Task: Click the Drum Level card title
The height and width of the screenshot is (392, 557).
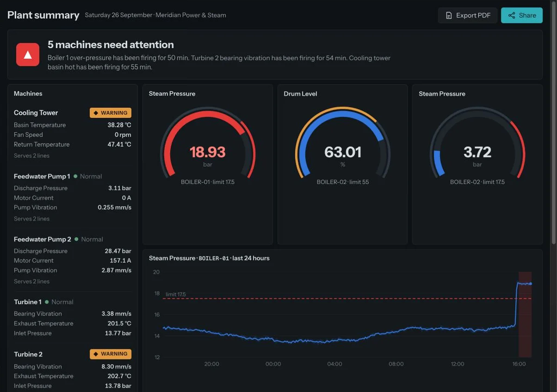Action: pyautogui.click(x=300, y=93)
